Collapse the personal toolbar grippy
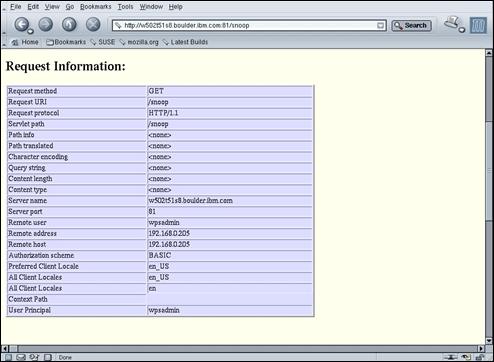494x362 pixels. (x=4, y=42)
